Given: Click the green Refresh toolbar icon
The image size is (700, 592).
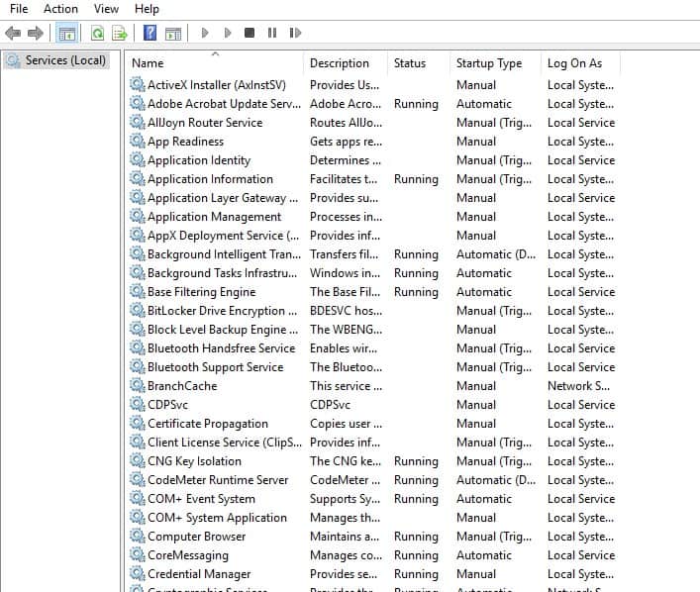Looking at the screenshot, I should (97, 33).
